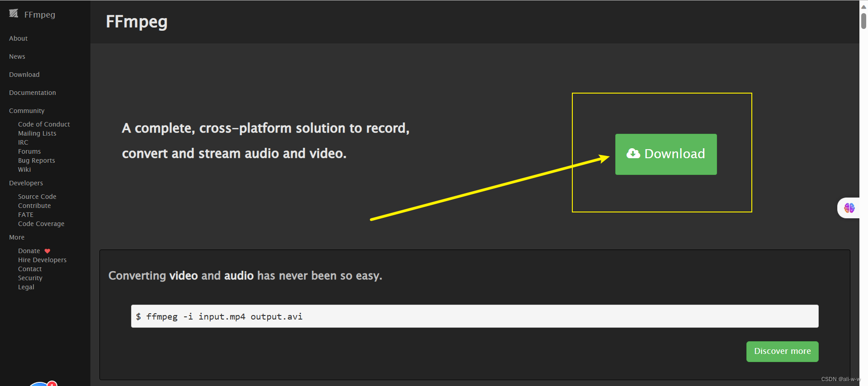868x386 pixels.
Task: Click the FFmpeg logo icon in sidebar
Action: [x=14, y=14]
